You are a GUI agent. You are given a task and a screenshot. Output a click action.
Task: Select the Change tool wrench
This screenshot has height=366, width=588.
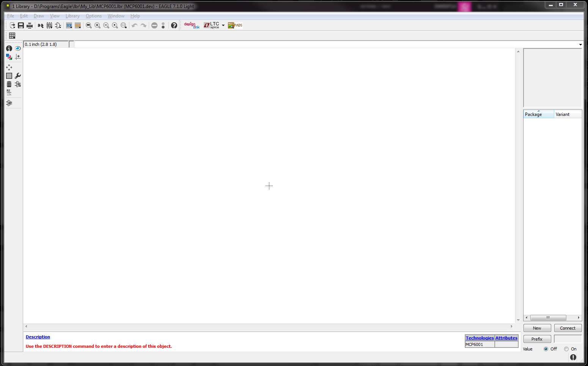[x=17, y=75]
